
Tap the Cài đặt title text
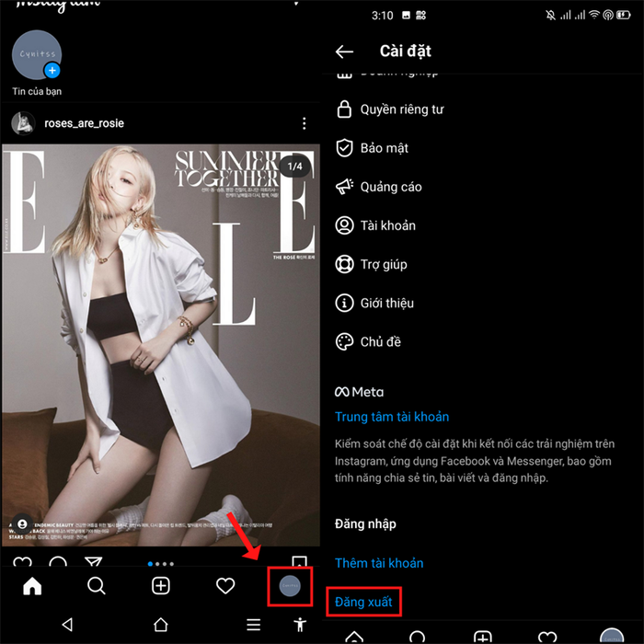tap(406, 52)
